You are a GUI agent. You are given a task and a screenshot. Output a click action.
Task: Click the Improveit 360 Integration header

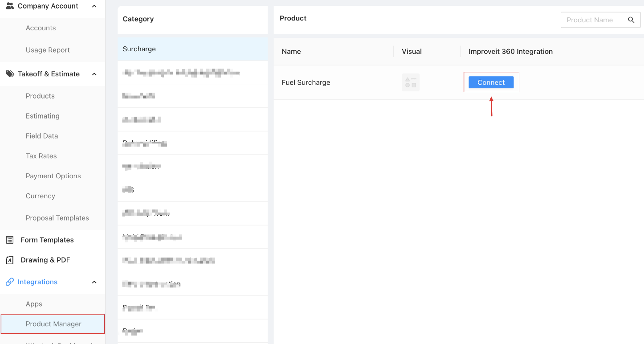point(510,52)
